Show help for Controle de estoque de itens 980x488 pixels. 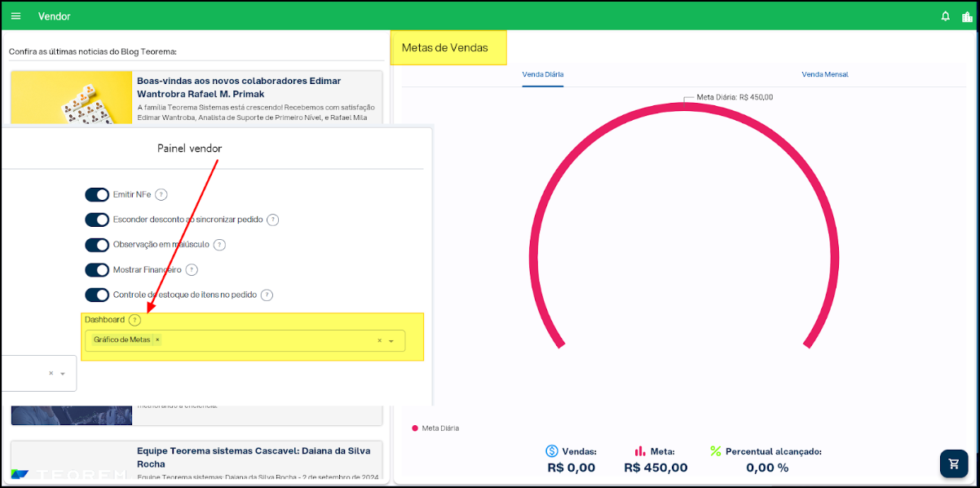coord(267,295)
